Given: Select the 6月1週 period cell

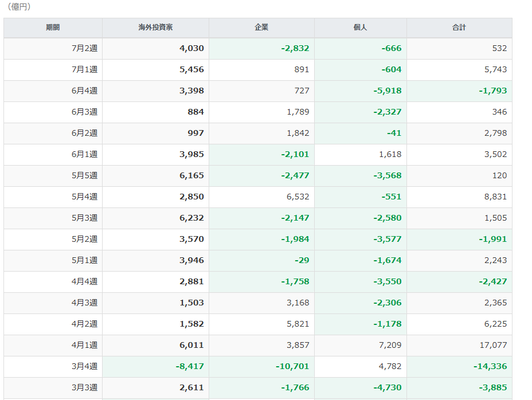Looking at the screenshot, I should tap(53, 154).
